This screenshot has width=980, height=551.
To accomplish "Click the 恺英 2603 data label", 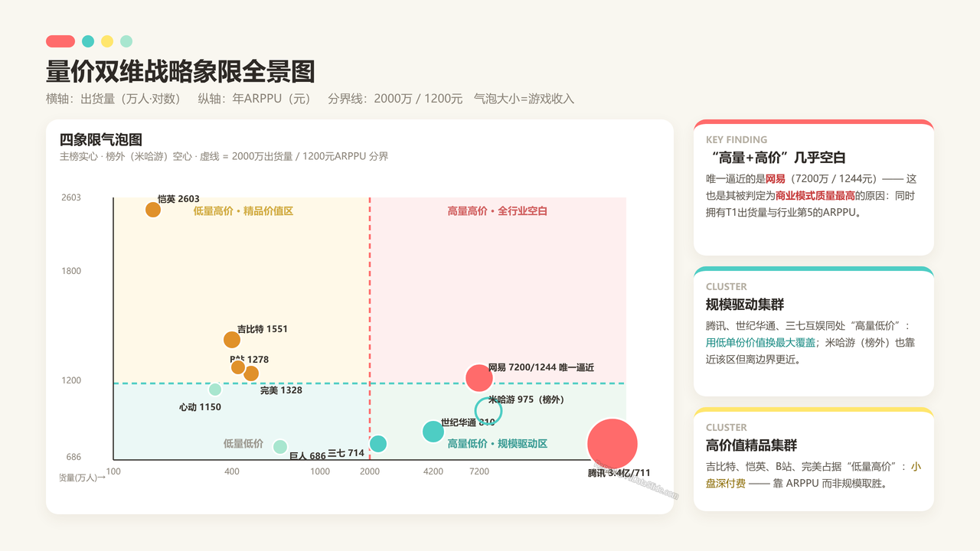I will pyautogui.click(x=178, y=199).
